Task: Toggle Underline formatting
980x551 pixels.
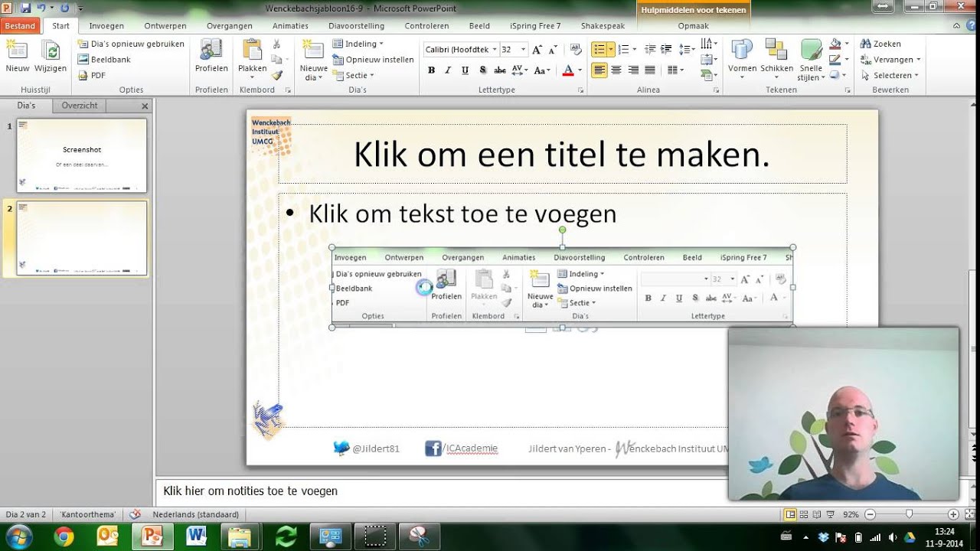Action: point(465,70)
